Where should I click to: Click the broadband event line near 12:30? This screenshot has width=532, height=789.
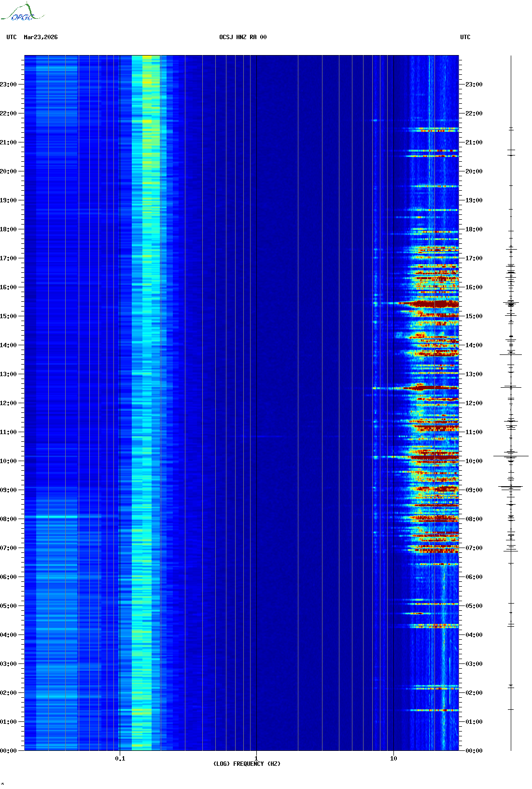click(415, 388)
